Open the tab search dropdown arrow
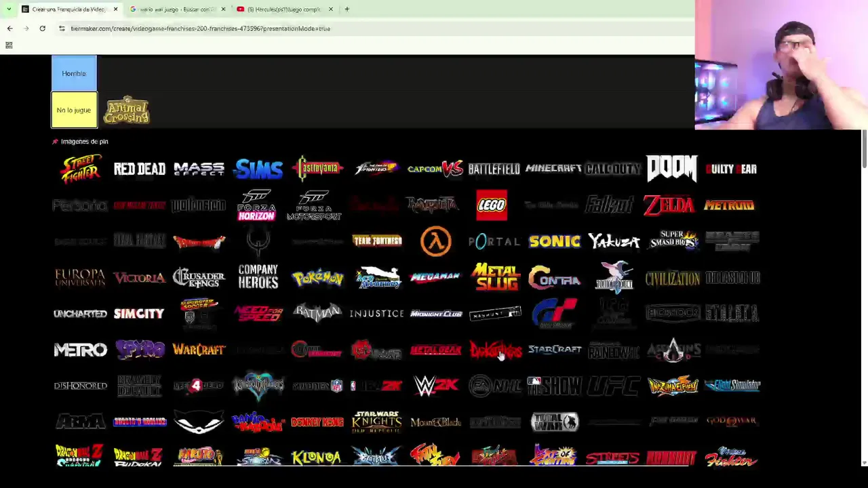868x488 pixels. pyautogui.click(x=9, y=9)
